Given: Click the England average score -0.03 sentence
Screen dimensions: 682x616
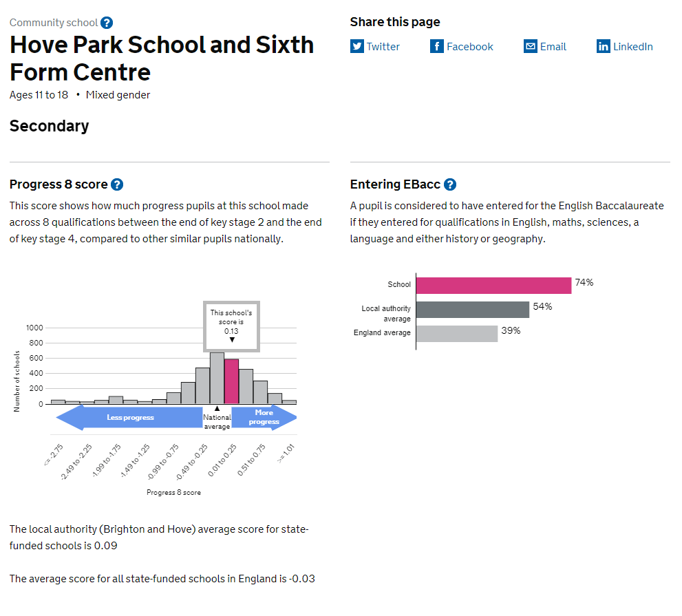Looking at the screenshot, I should [x=162, y=579].
